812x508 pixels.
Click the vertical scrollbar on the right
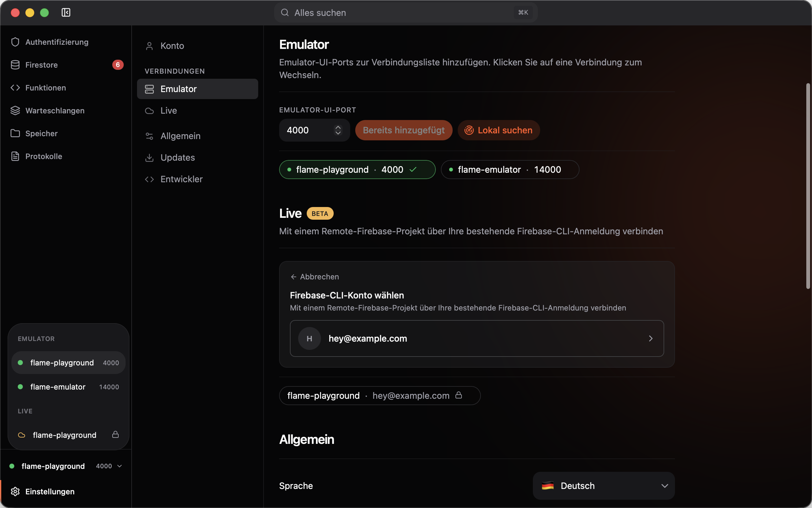pyautogui.click(x=808, y=186)
